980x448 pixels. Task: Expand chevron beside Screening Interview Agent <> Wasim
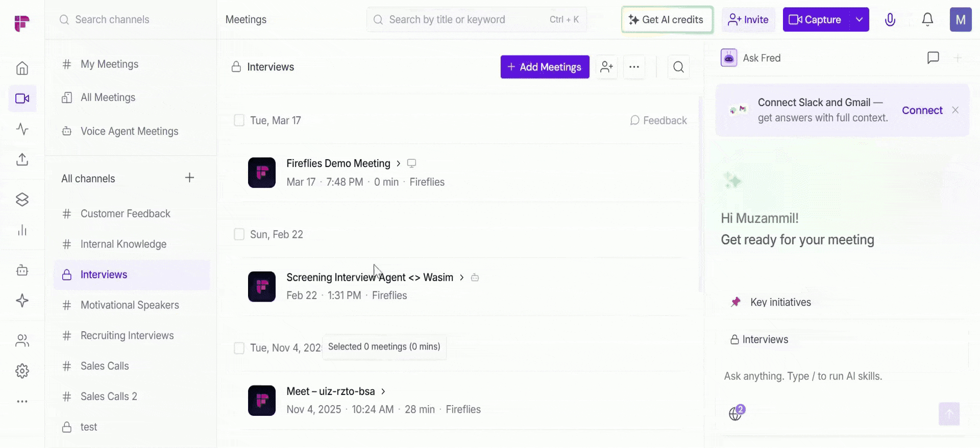pyautogui.click(x=461, y=277)
